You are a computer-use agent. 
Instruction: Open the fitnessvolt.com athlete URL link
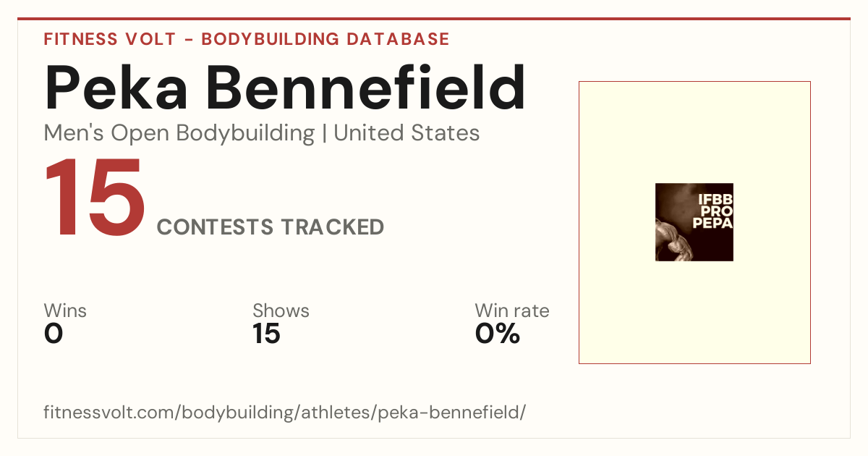coord(284,413)
